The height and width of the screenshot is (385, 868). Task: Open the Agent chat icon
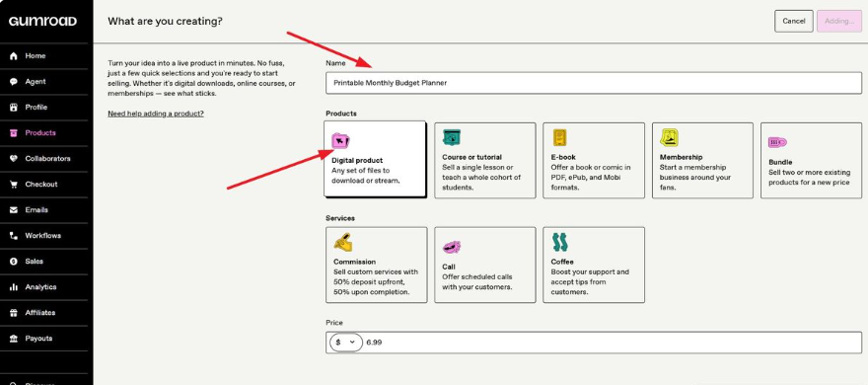tap(14, 81)
